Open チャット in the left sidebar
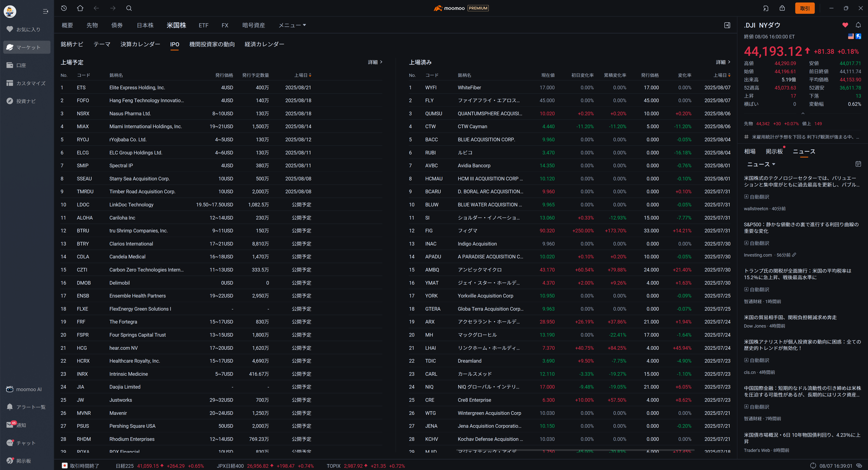 click(27, 443)
